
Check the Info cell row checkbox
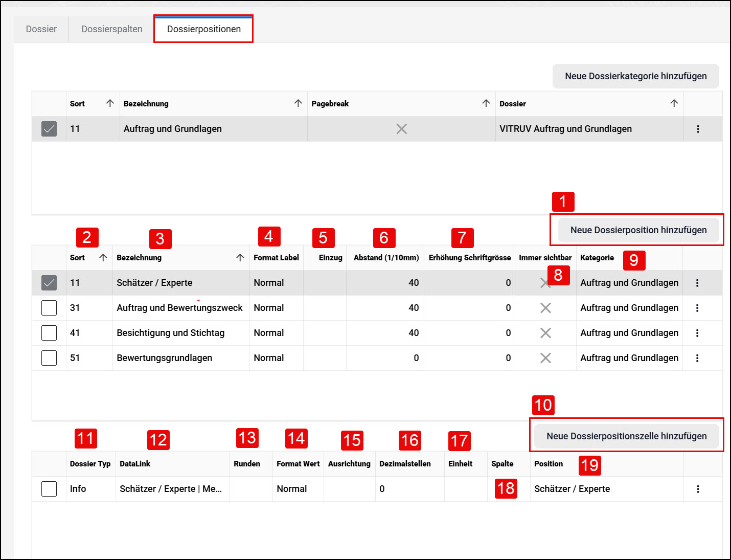click(x=49, y=489)
